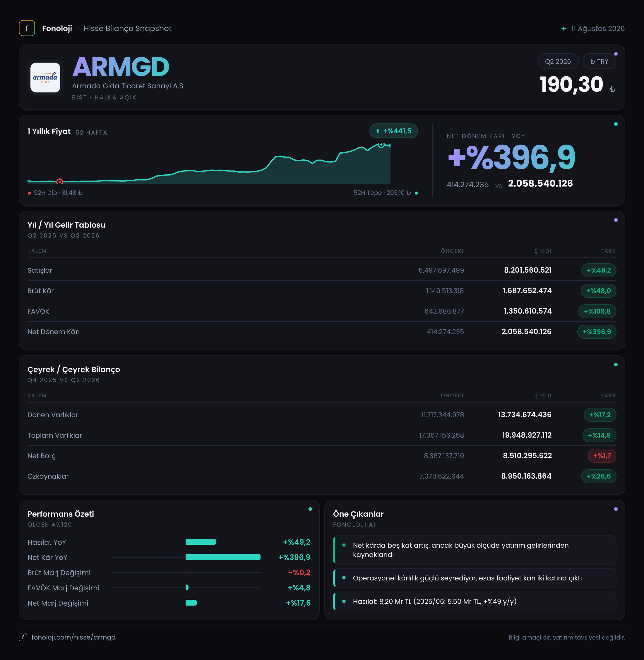Open fonoloji.com/hisse/armgd link
The height and width of the screenshot is (660, 644).
(x=73, y=637)
